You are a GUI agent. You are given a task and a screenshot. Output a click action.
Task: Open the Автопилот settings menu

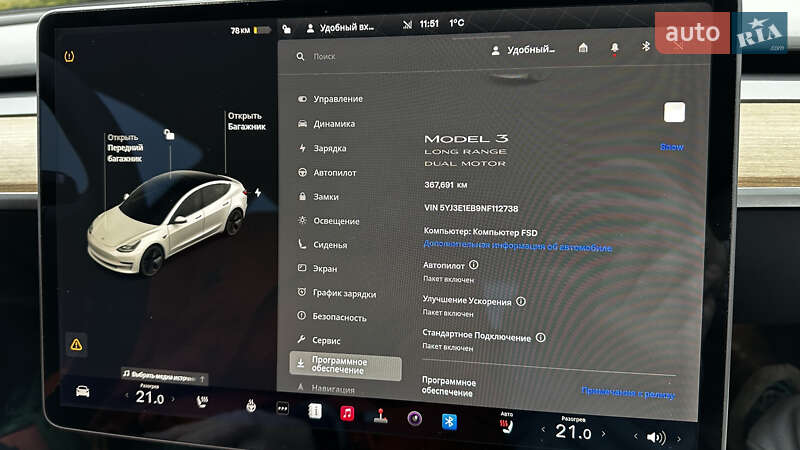point(327,172)
